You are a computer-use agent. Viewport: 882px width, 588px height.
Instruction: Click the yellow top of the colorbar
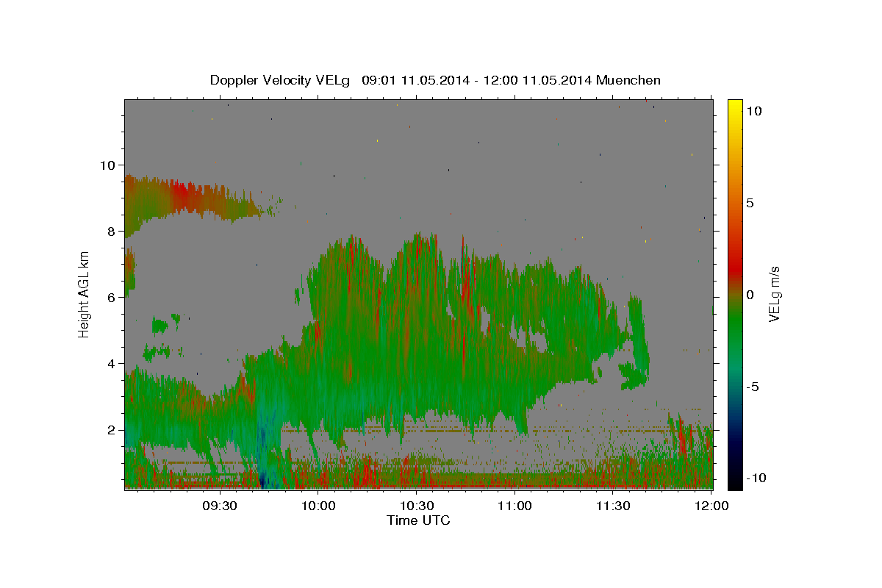(734, 107)
